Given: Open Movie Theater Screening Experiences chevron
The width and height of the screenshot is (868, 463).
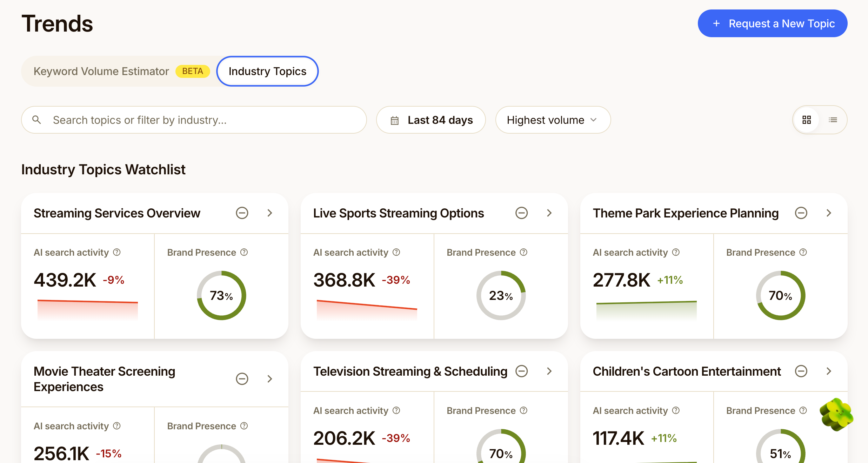Looking at the screenshot, I should click(x=269, y=379).
